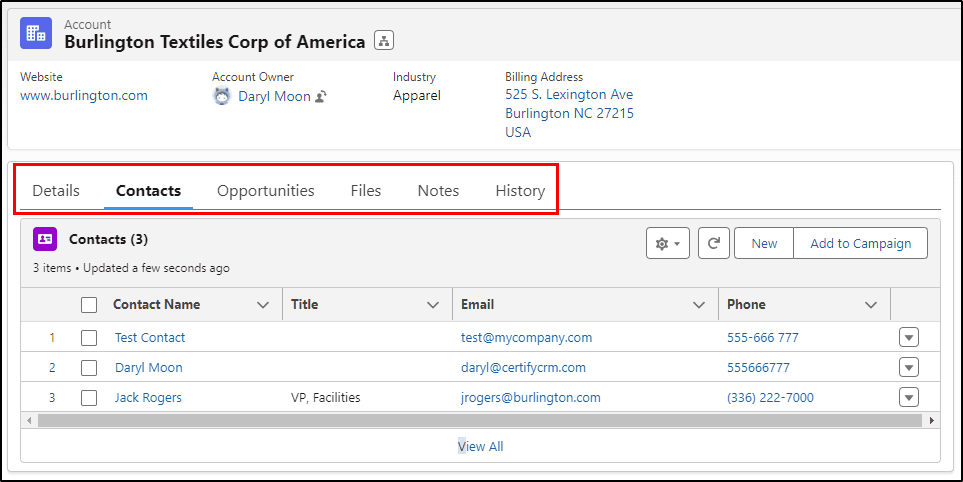
Task: Toggle the select-all contacts checkbox
Action: pos(89,305)
